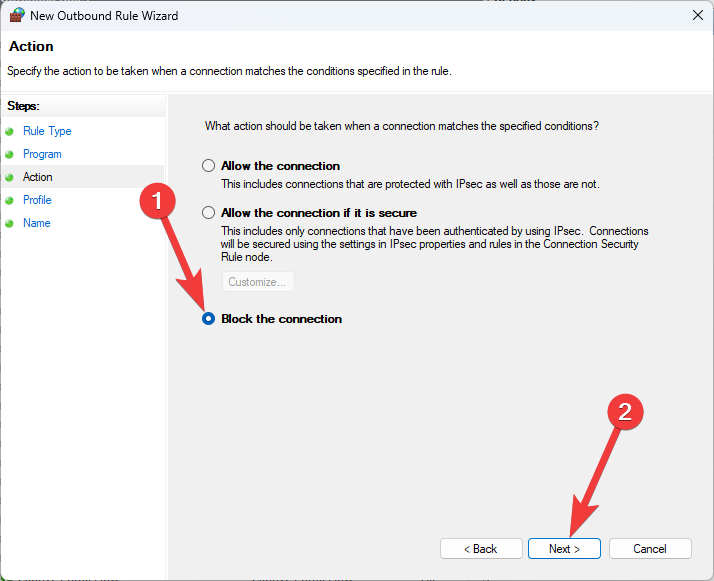This screenshot has height=581, width=714.
Task: Select the Block the connection option
Action: pyautogui.click(x=208, y=319)
